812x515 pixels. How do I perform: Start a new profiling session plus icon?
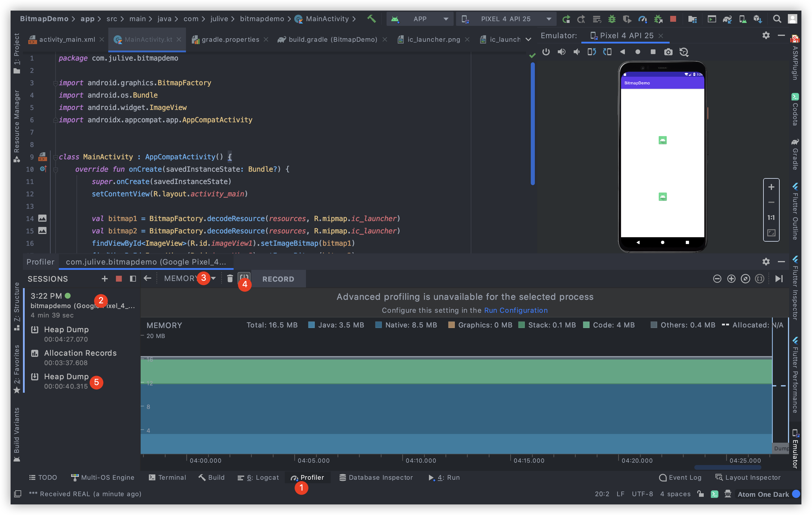point(104,279)
